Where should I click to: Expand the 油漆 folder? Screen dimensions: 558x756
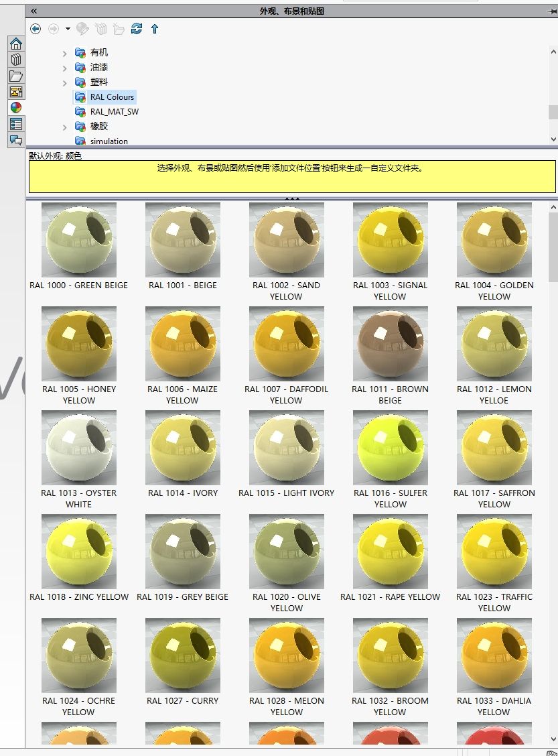64,68
